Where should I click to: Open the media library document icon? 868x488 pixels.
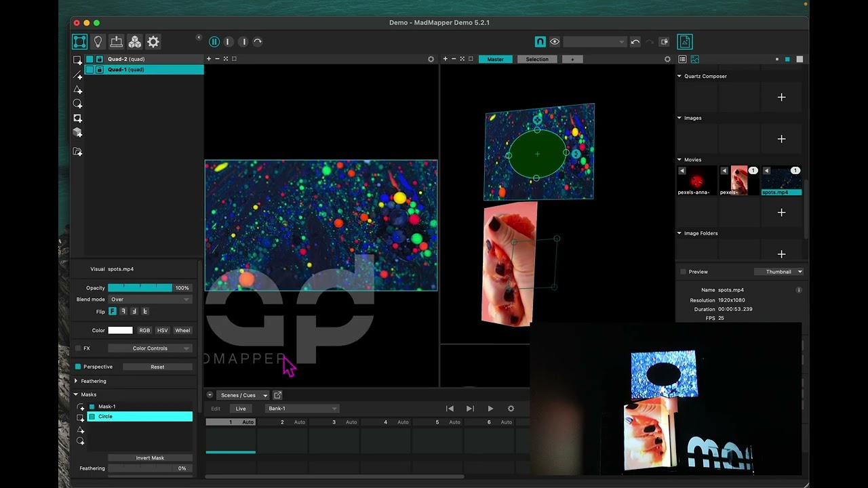click(x=684, y=42)
